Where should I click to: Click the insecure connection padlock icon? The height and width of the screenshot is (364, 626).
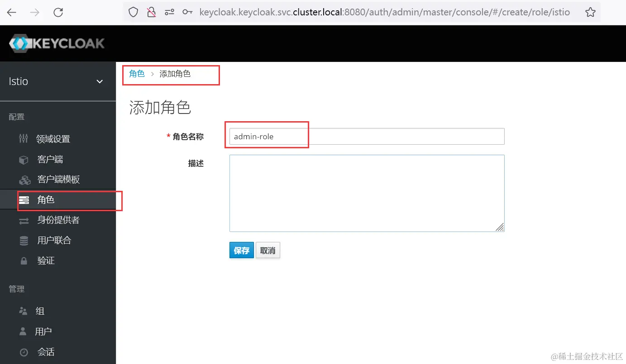(x=152, y=13)
